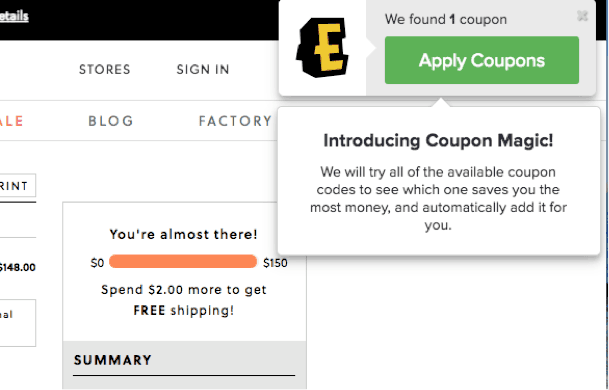Click the bordered box below the price

[x=17, y=323]
